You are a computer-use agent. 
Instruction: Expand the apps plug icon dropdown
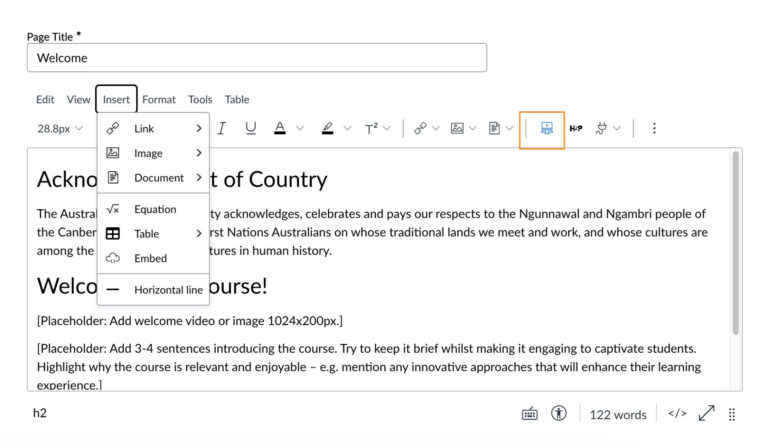(617, 129)
